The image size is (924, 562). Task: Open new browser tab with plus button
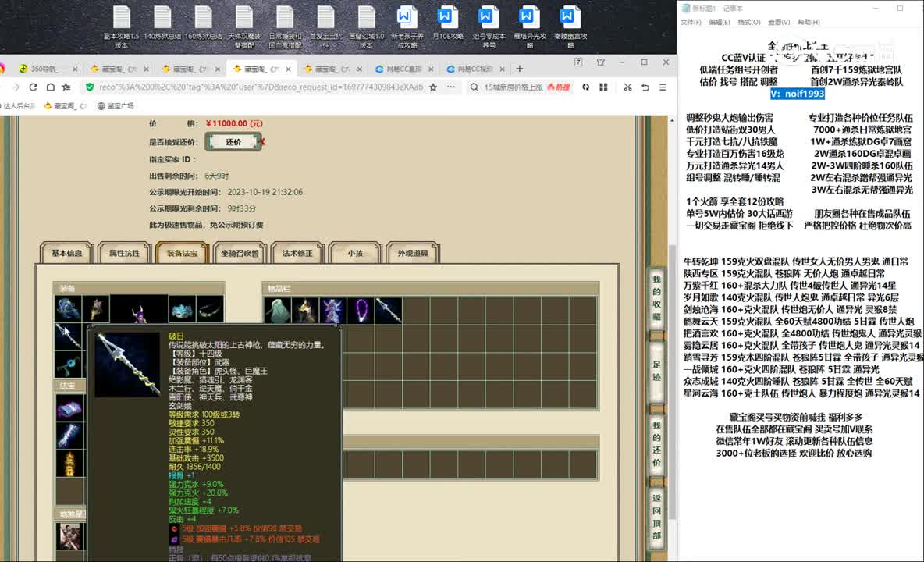pos(519,69)
